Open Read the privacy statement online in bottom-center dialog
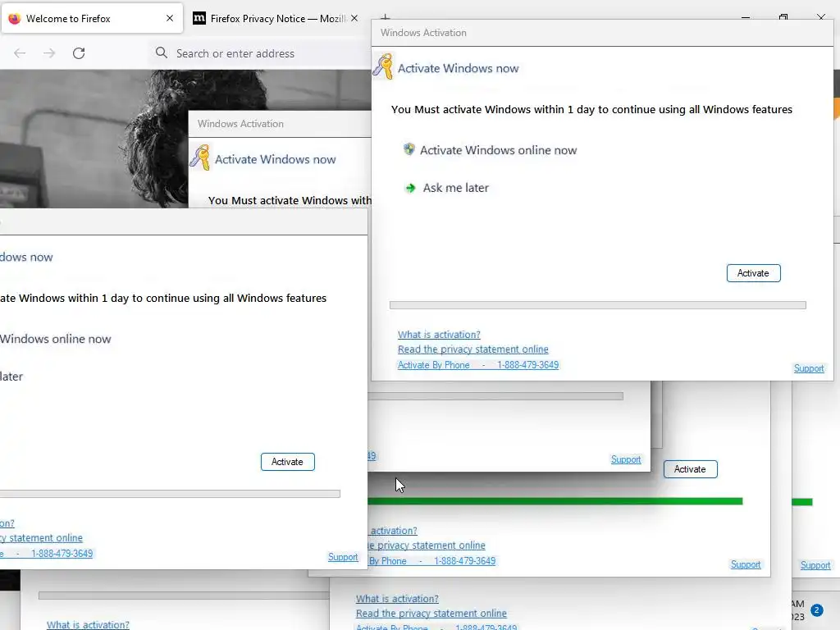Screen dimensions: 840x630 click(x=431, y=614)
